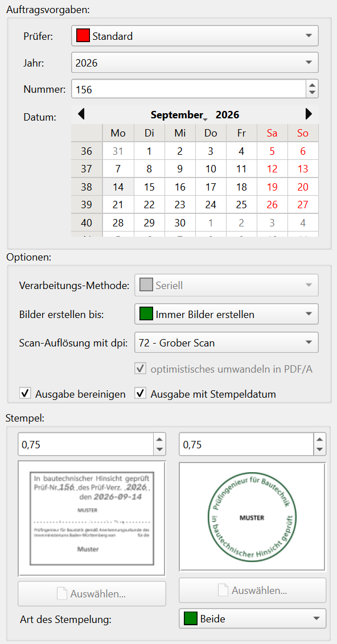Decrease the Nummer value with down arrow
Screen dimensions: 337x644
pyautogui.click(x=313, y=93)
